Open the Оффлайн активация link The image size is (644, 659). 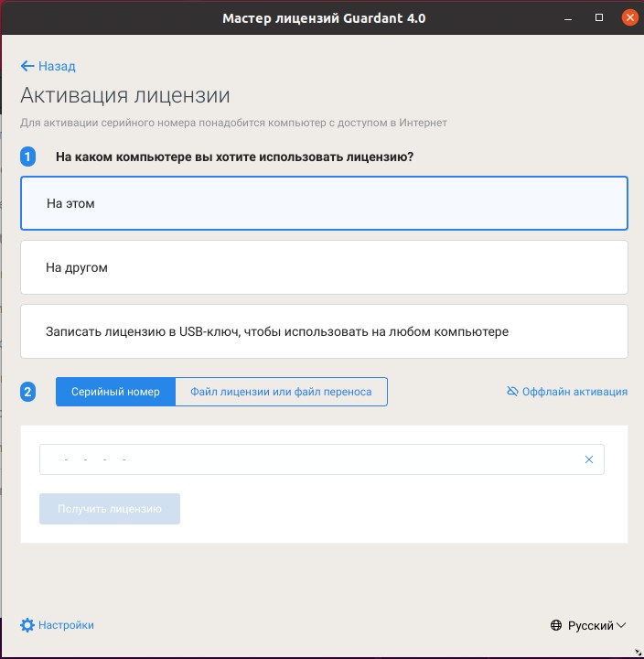pyautogui.click(x=574, y=392)
